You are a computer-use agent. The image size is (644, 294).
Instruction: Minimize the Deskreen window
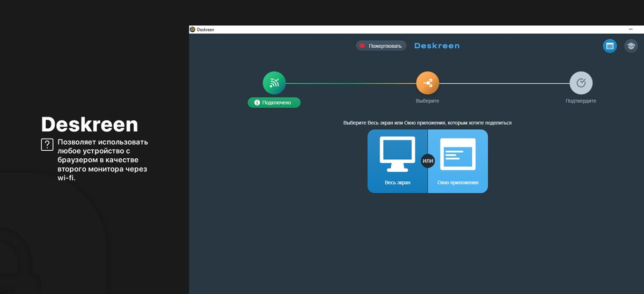pyautogui.click(x=631, y=30)
